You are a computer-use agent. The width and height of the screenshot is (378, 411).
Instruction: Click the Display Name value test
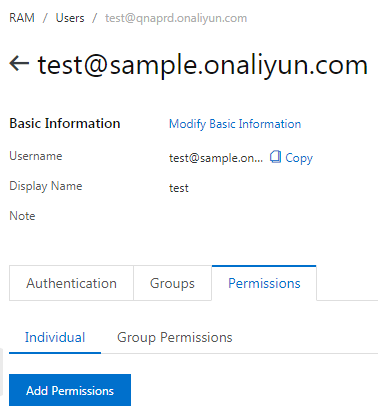(179, 188)
